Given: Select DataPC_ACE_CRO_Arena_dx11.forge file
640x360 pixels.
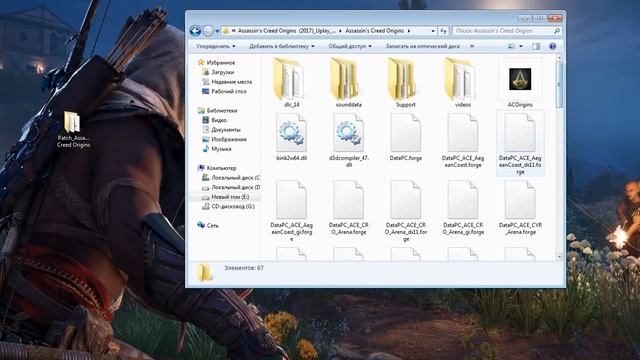Looking at the screenshot, I should [x=405, y=211].
